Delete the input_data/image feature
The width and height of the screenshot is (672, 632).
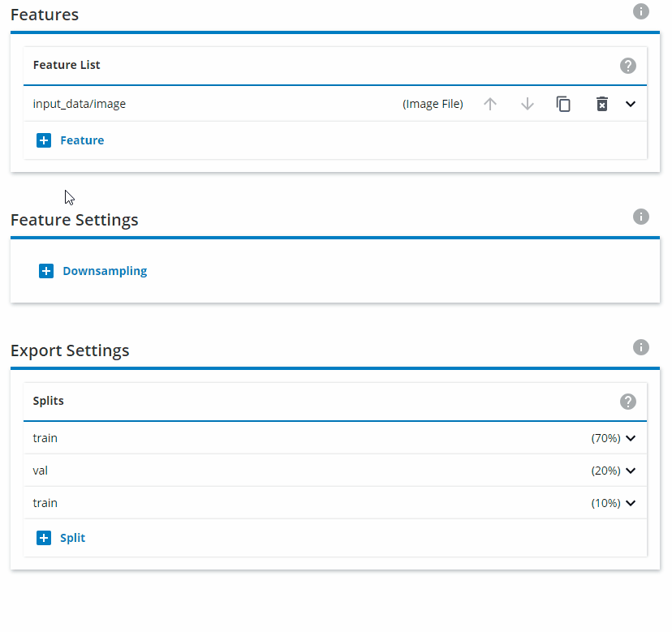pos(601,104)
